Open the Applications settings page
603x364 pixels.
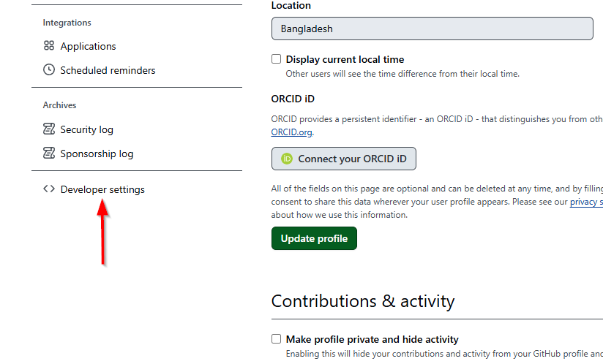[x=88, y=46]
